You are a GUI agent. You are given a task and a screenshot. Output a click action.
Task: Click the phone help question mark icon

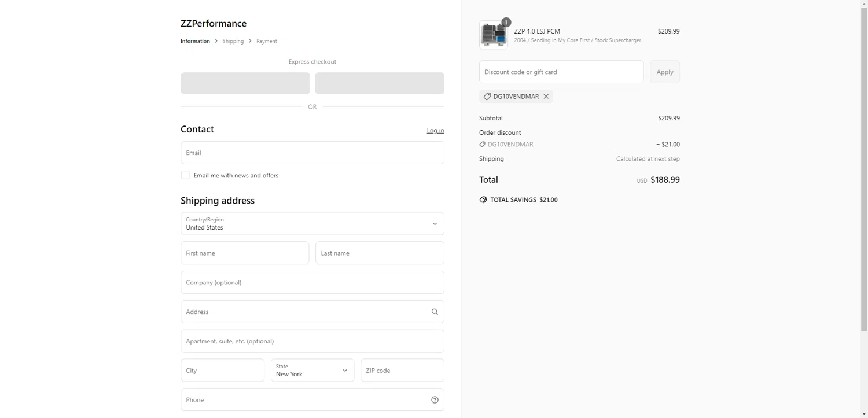[x=435, y=400]
